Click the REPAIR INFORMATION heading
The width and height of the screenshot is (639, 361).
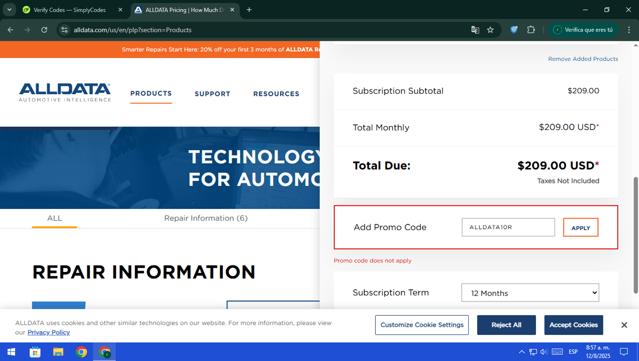(x=144, y=272)
